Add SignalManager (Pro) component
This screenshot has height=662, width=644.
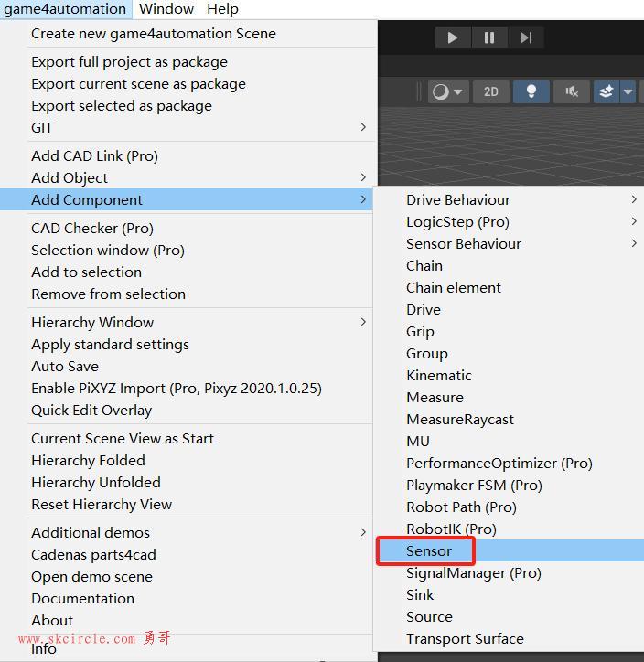[509, 573]
